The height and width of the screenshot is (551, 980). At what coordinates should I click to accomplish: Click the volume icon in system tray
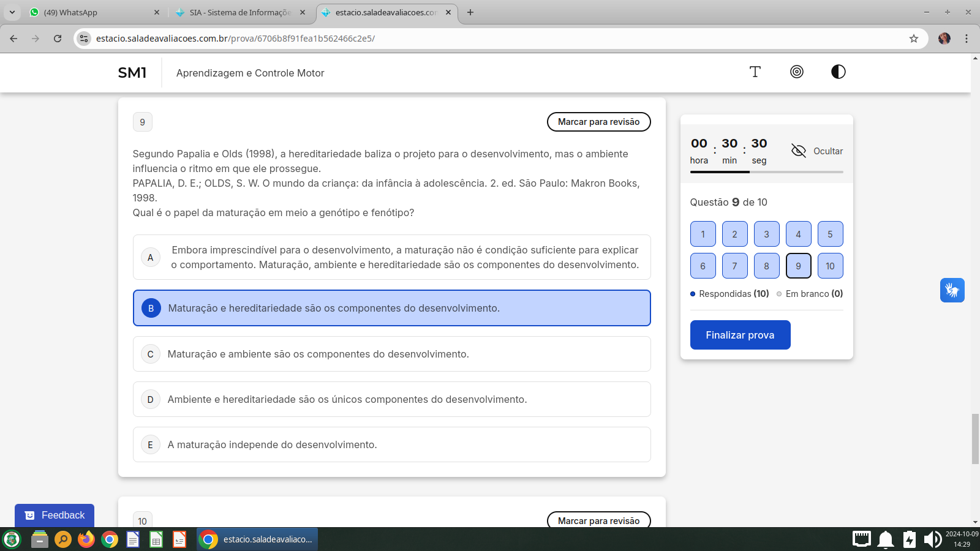coord(932,539)
